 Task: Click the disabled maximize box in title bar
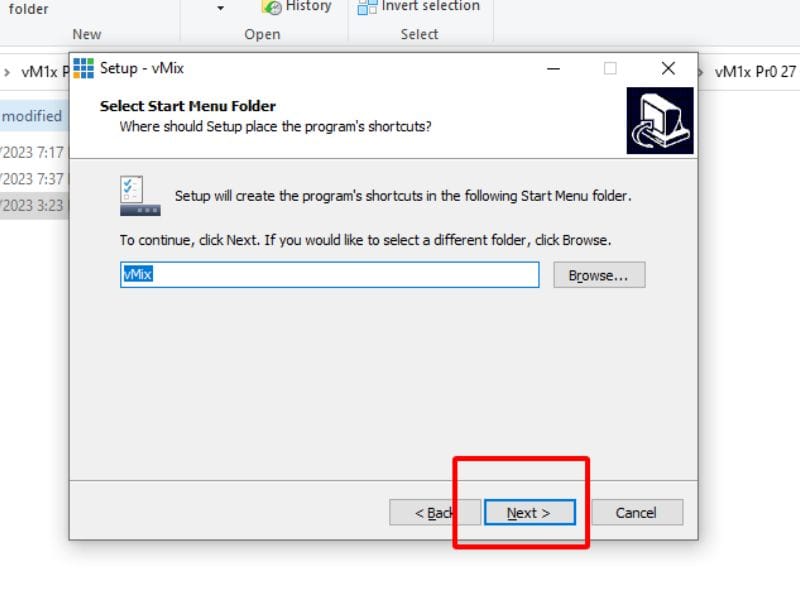pos(610,68)
